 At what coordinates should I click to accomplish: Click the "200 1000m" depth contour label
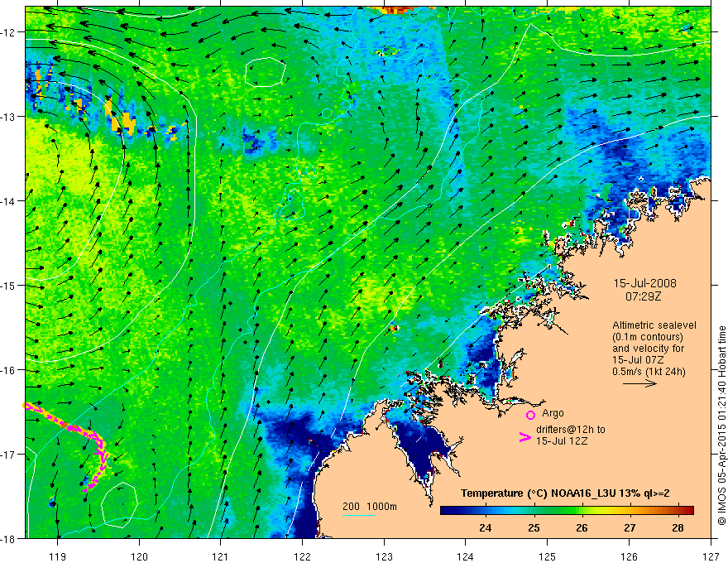click(370, 507)
